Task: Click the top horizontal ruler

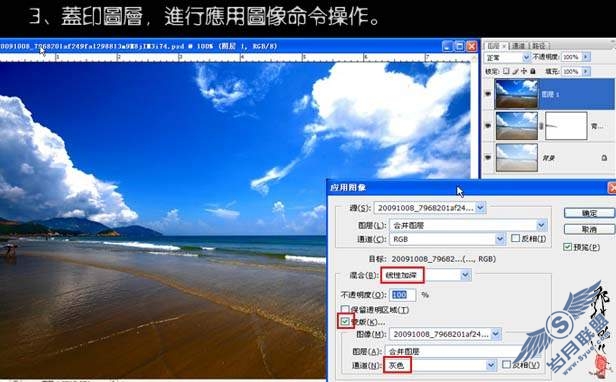Action: [x=236, y=58]
